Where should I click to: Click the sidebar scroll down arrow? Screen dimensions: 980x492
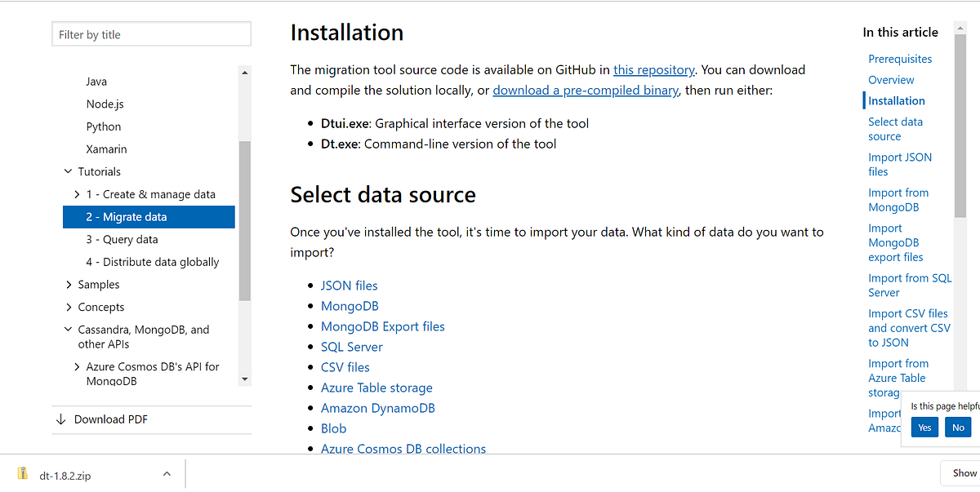[x=245, y=379]
